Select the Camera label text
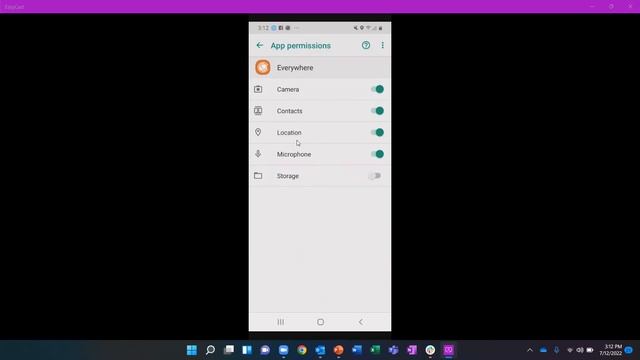This screenshot has width=640, height=360. click(x=288, y=89)
